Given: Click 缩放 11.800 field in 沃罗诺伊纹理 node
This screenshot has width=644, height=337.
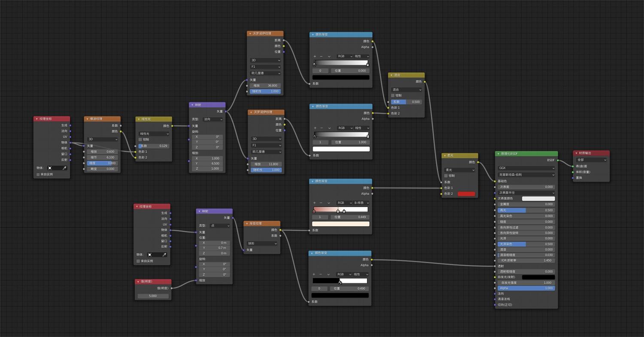Looking at the screenshot, I should [x=266, y=164].
